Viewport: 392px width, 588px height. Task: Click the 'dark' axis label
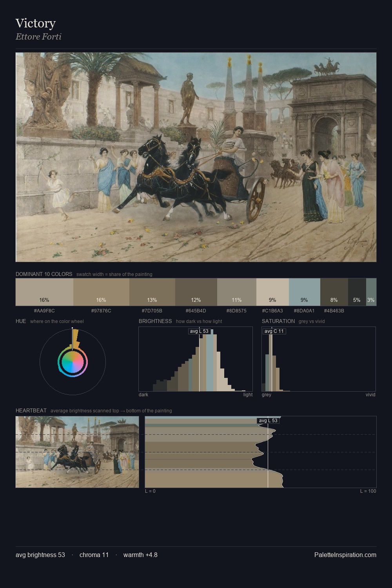pos(143,395)
